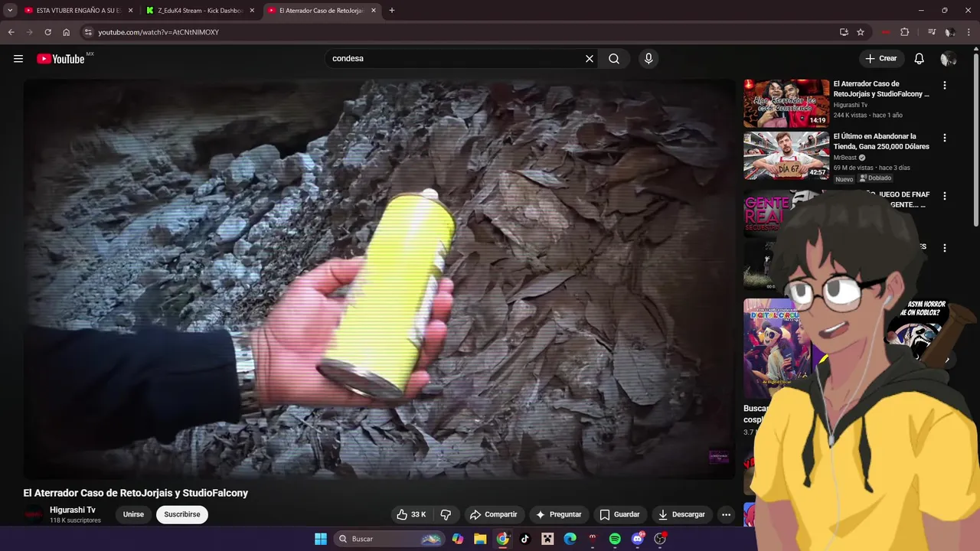Open TikTok from the taskbar
Viewport: 980px width, 551px height.
tap(525, 539)
